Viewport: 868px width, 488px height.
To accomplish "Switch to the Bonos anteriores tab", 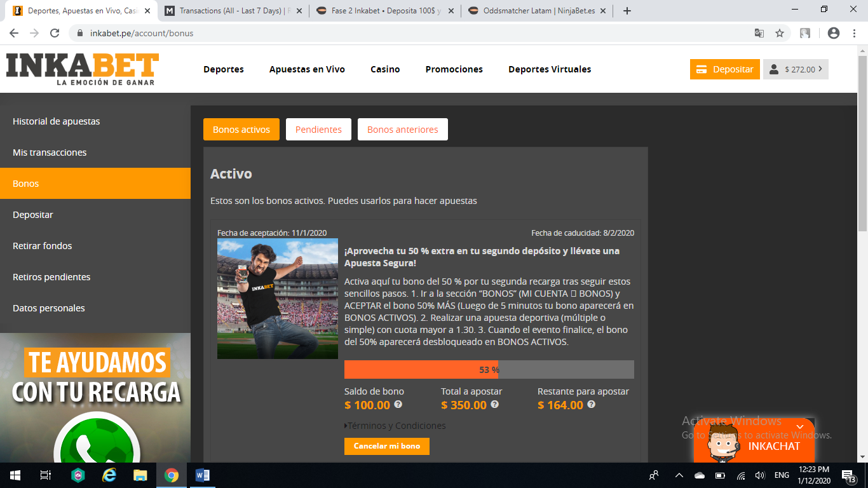I will pyautogui.click(x=403, y=130).
